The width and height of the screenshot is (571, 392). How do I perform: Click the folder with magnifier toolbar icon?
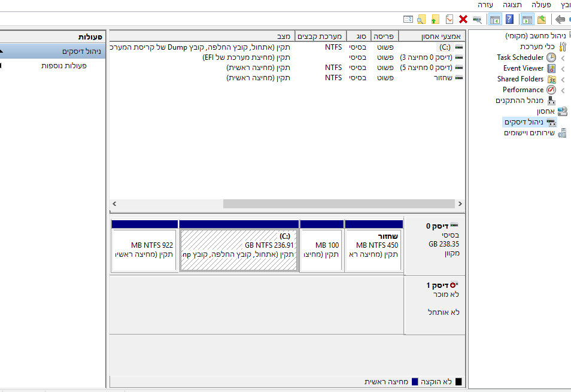click(x=421, y=19)
